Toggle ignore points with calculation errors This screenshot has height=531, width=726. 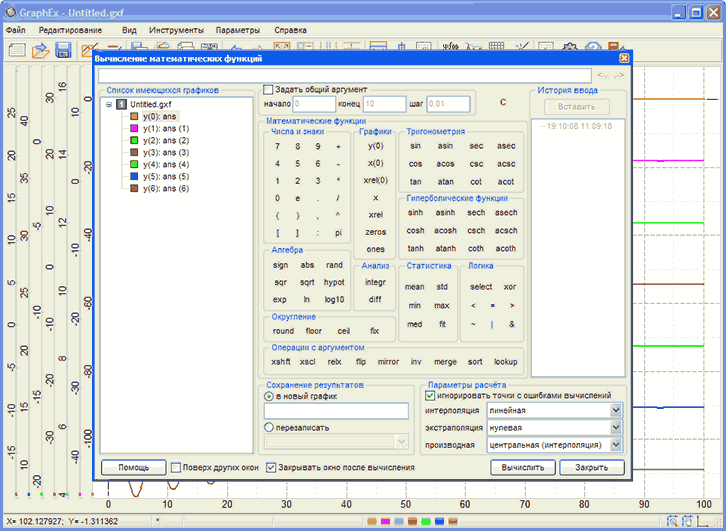[x=430, y=396]
